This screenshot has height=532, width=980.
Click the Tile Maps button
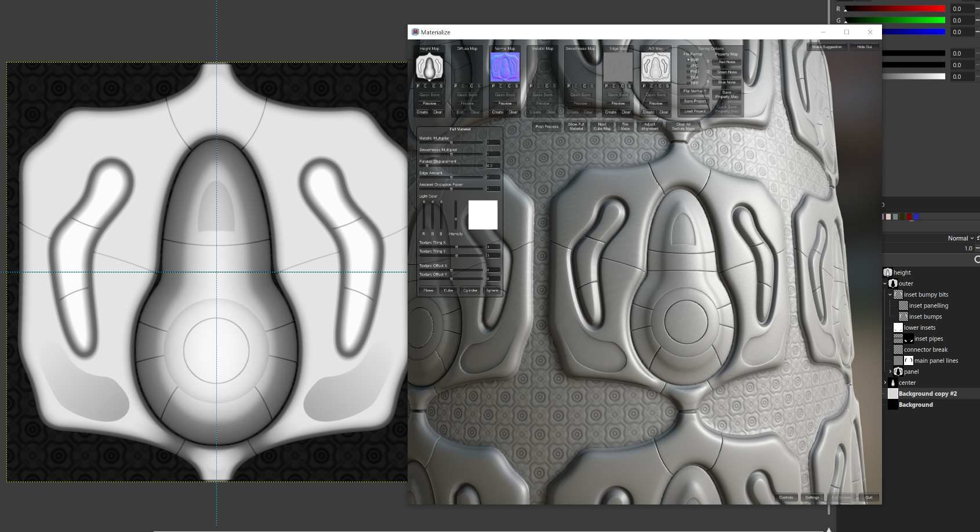click(x=625, y=126)
